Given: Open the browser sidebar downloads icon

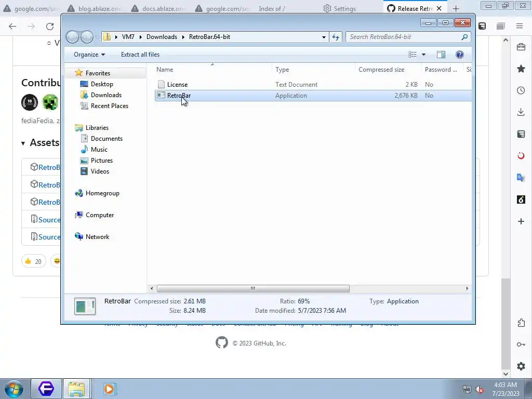Looking at the screenshot, I should click(x=521, y=112).
